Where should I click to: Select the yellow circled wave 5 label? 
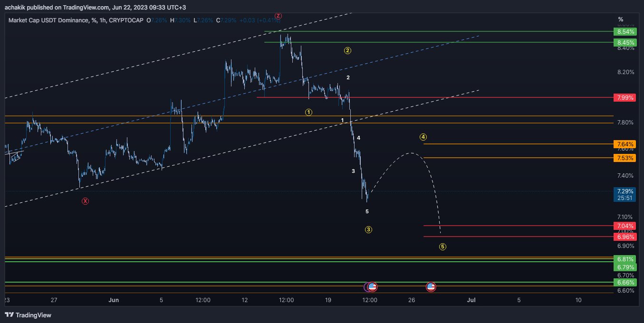[442, 247]
